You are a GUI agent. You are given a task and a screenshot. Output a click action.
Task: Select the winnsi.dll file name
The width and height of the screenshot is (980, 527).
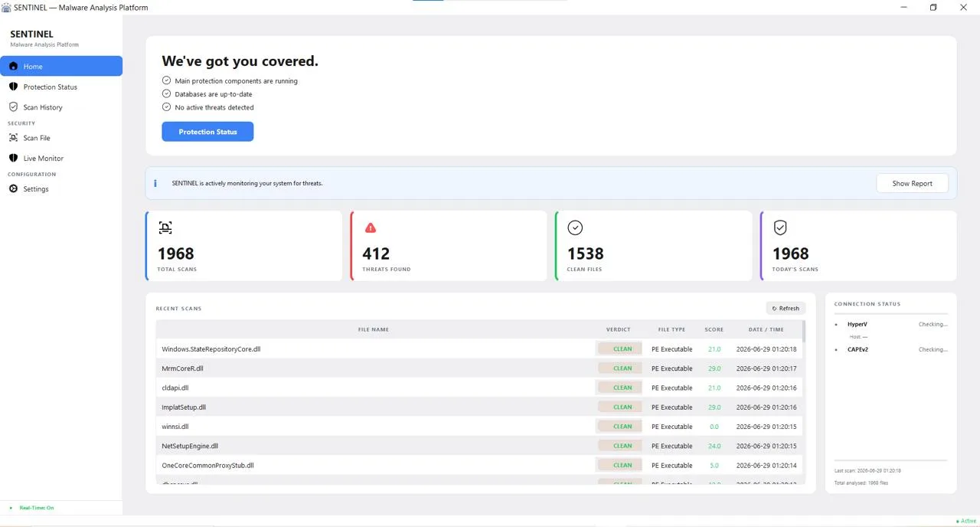175,427
